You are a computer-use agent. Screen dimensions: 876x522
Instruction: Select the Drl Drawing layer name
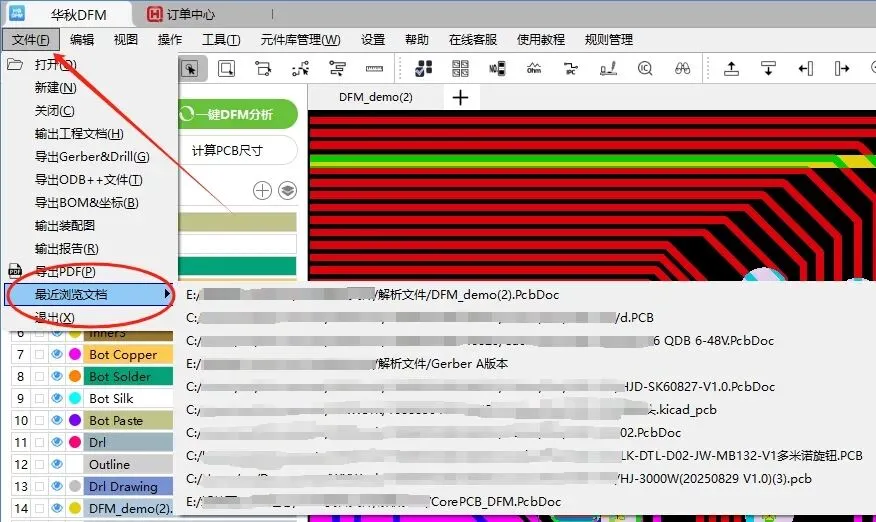[x=123, y=486]
